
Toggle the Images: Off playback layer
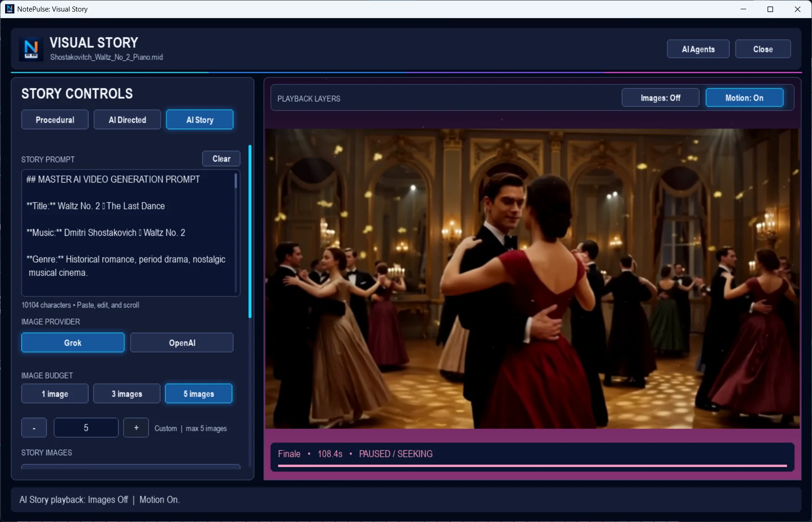660,98
